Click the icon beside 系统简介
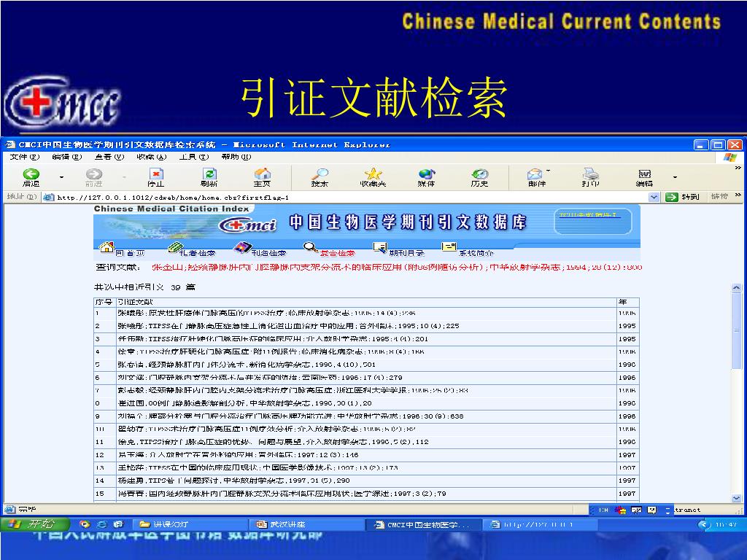747x560 pixels. pyautogui.click(x=449, y=247)
